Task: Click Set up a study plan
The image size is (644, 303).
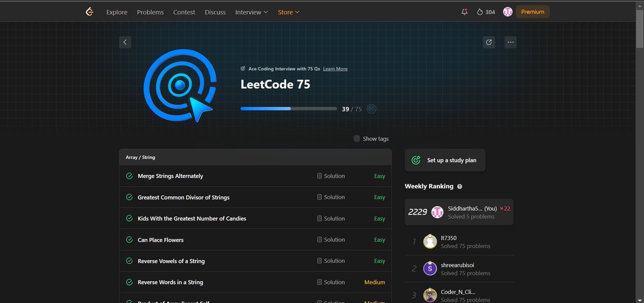Action: click(x=445, y=160)
